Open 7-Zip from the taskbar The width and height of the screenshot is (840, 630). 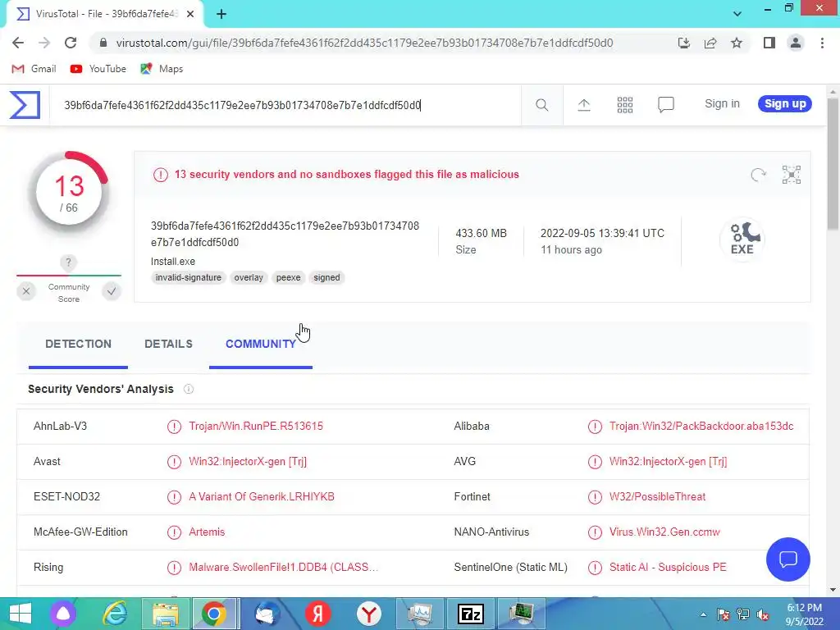[x=471, y=614]
